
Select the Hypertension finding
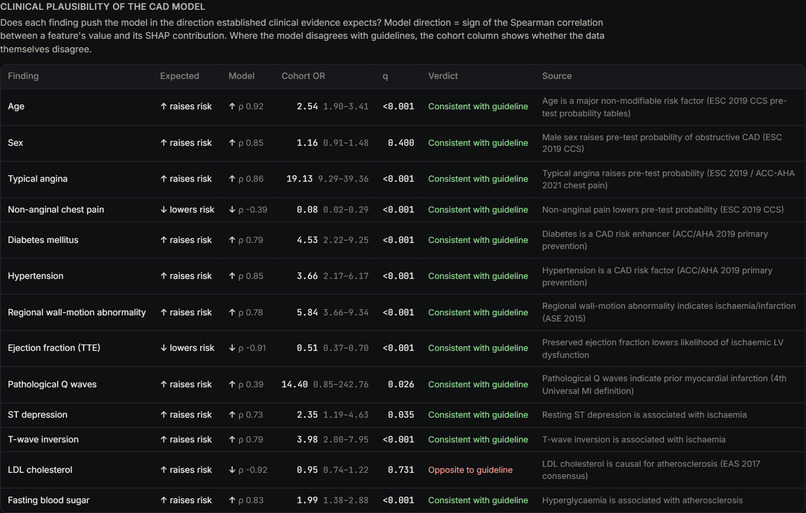point(35,276)
